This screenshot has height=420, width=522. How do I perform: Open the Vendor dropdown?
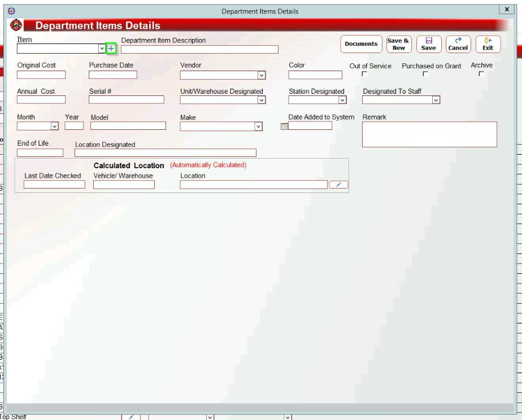(261, 75)
